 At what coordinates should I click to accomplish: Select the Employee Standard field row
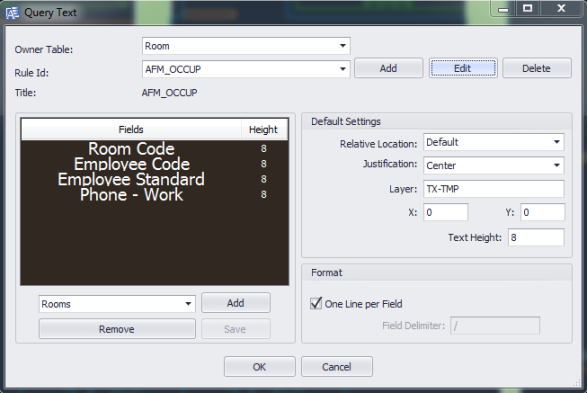[x=154, y=179]
